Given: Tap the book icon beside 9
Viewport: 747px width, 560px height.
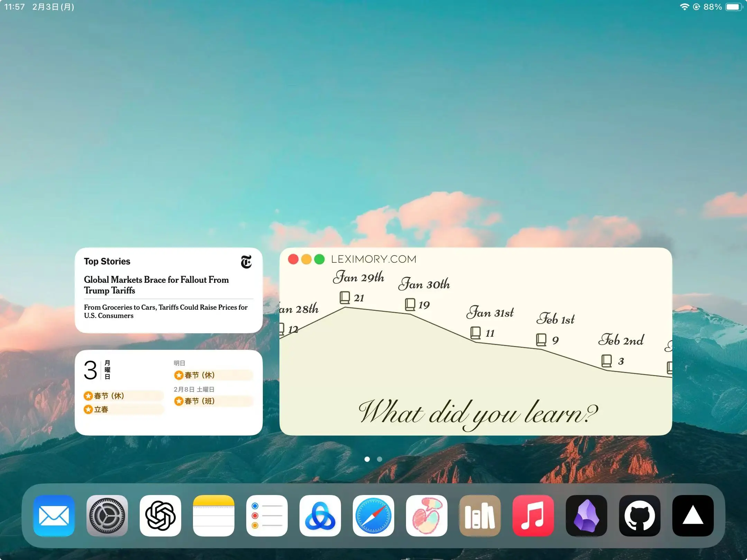Looking at the screenshot, I should point(541,340).
